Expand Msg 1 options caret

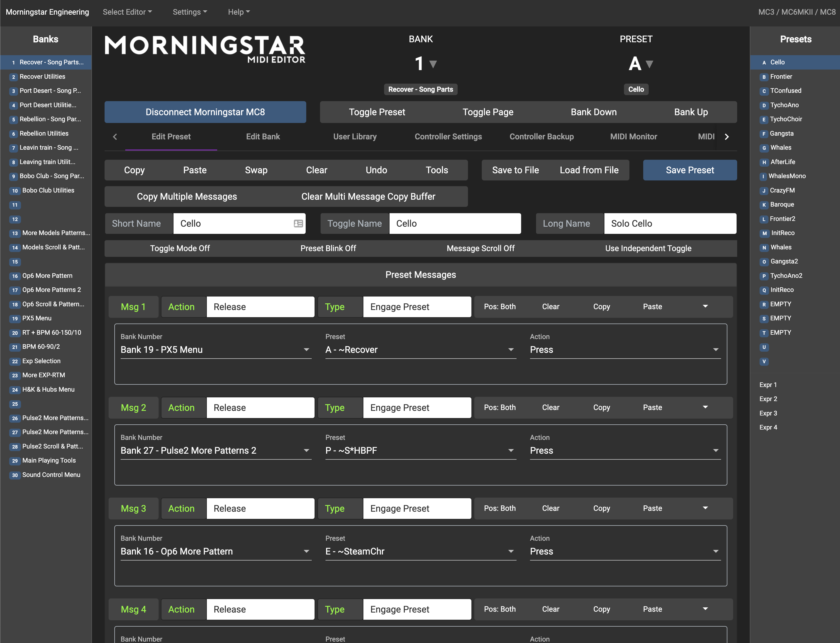point(705,307)
